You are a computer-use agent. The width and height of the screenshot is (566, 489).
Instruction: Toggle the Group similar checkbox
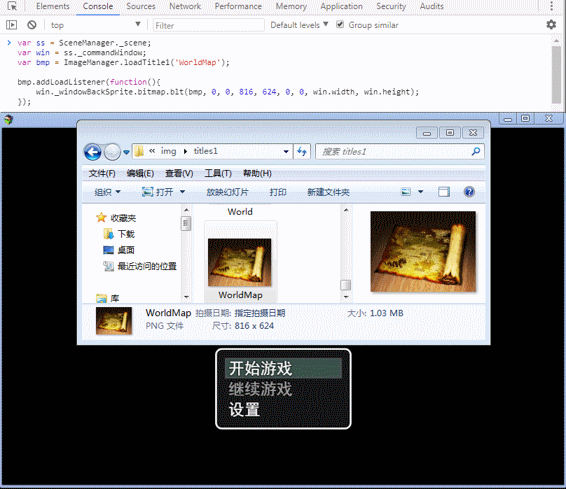(x=340, y=25)
